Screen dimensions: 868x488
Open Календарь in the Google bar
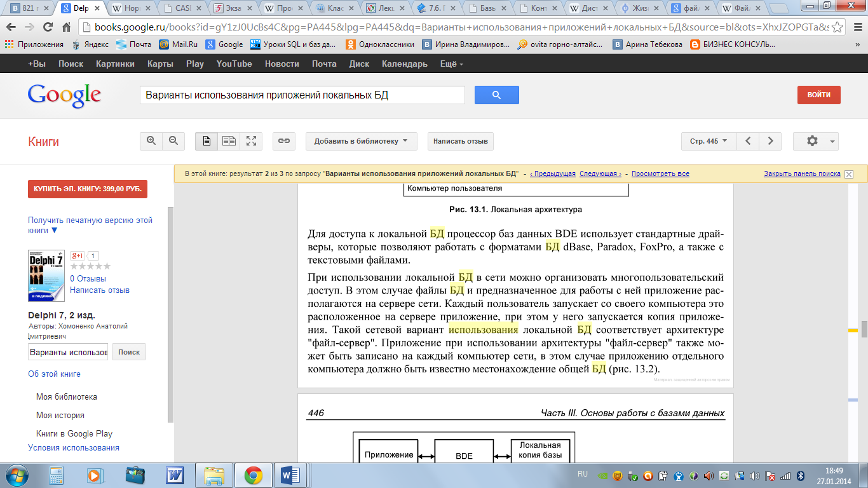(404, 64)
